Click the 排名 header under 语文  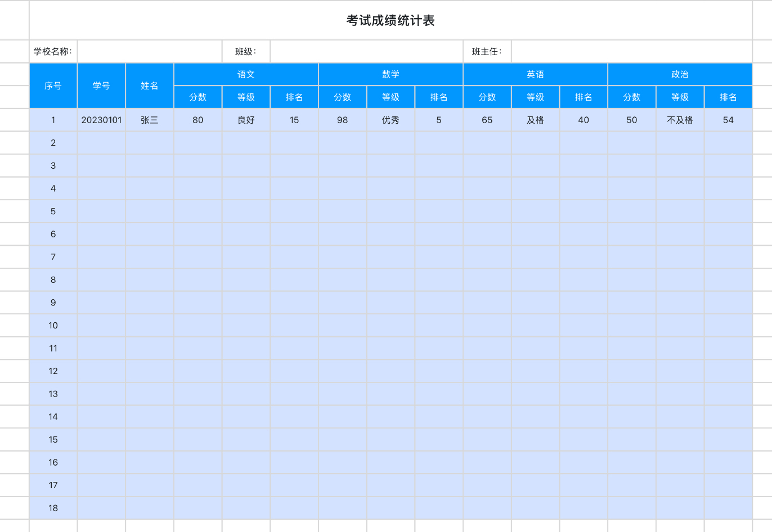[294, 97]
